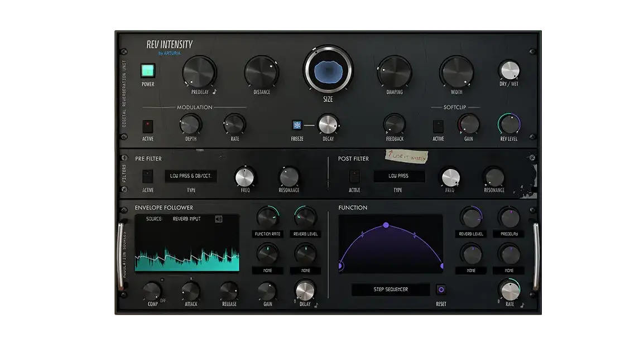Select the right end point of function curve
644x343 pixels.
(x=441, y=266)
